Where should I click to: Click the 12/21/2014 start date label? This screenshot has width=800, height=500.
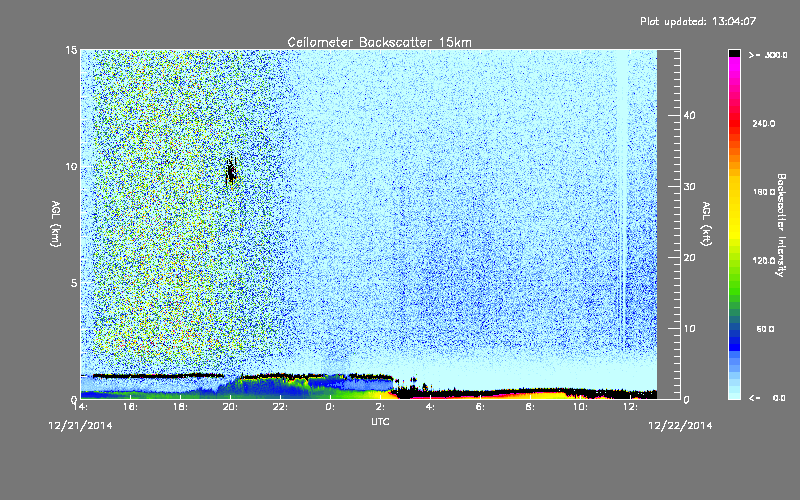pos(81,426)
